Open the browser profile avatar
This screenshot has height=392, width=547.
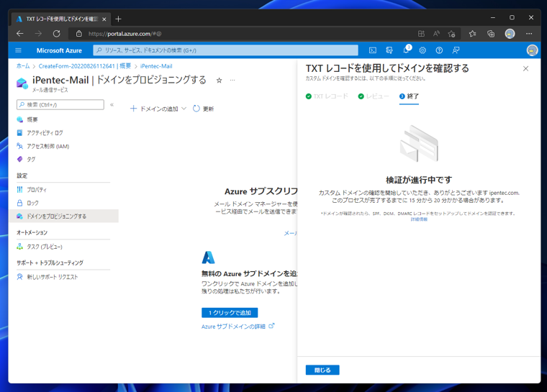click(510, 34)
